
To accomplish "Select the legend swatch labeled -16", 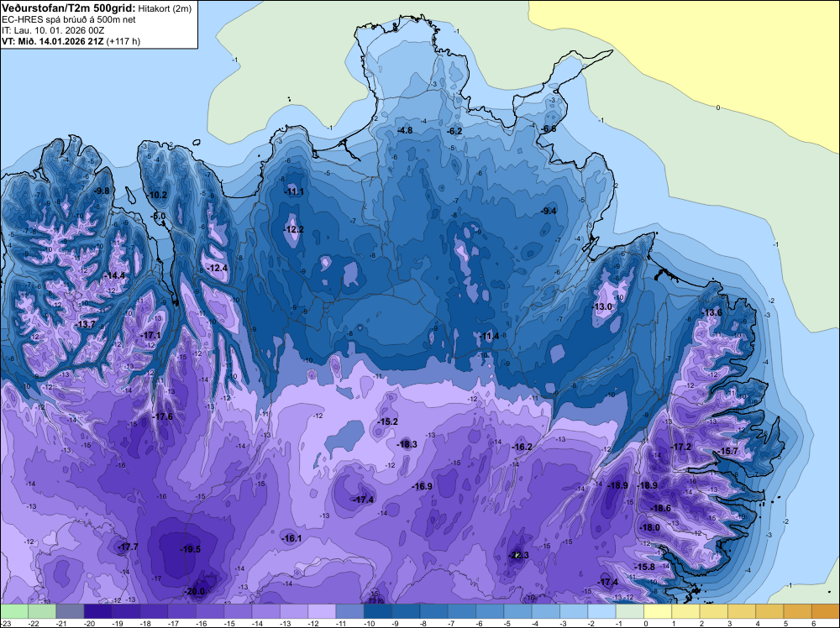I will [210, 611].
